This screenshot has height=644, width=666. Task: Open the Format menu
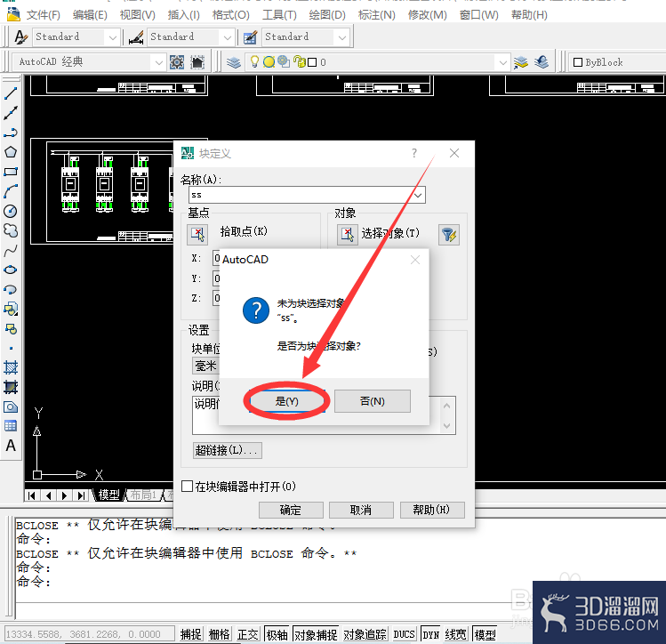point(230,15)
